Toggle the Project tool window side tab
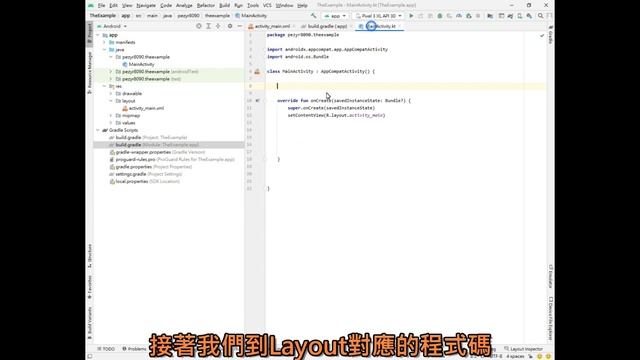This screenshot has width=640, height=360. pos(90,33)
